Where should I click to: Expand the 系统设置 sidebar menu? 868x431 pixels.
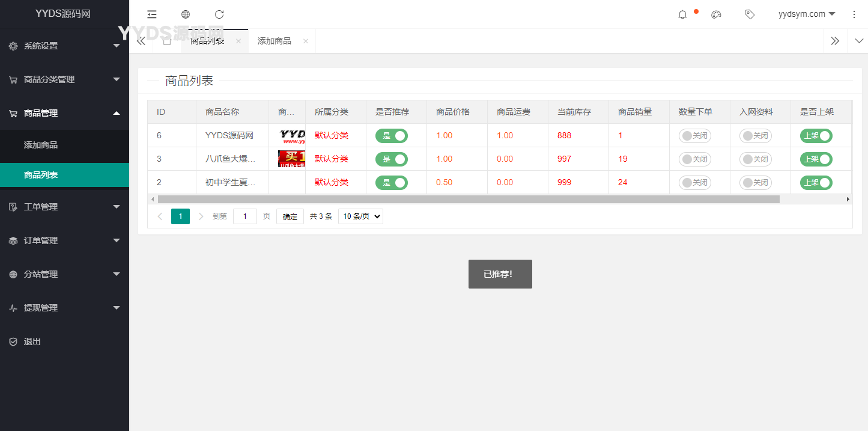tap(64, 46)
